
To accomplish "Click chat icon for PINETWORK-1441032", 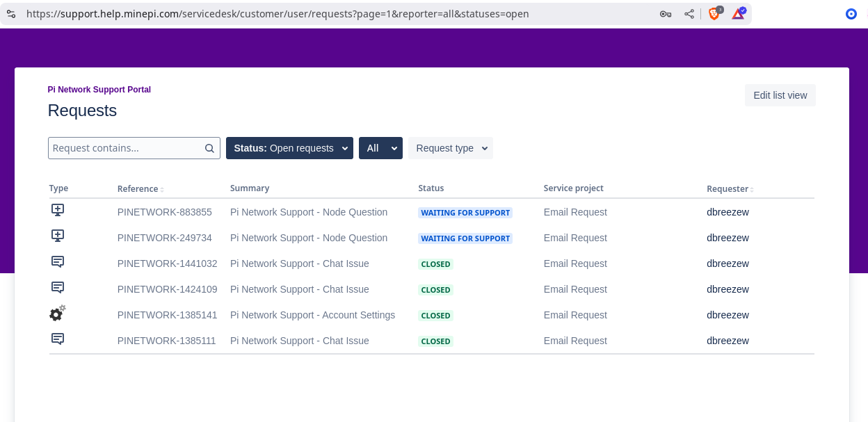I will (58, 262).
